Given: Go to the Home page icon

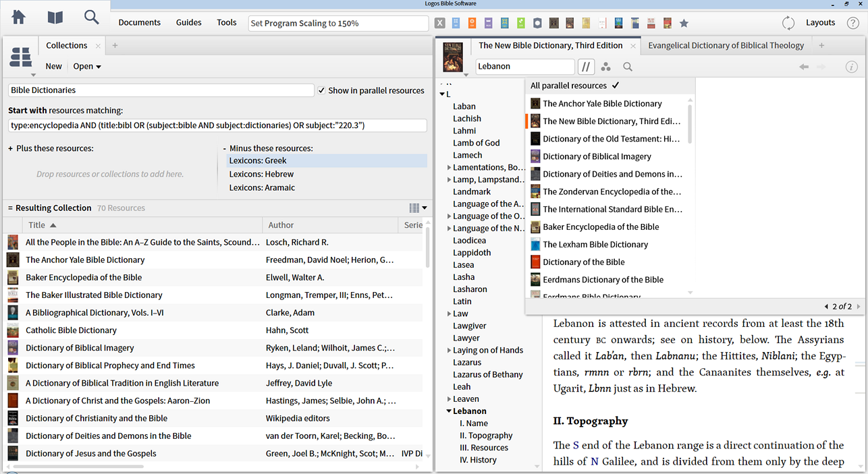Looking at the screenshot, I should pos(19,18).
